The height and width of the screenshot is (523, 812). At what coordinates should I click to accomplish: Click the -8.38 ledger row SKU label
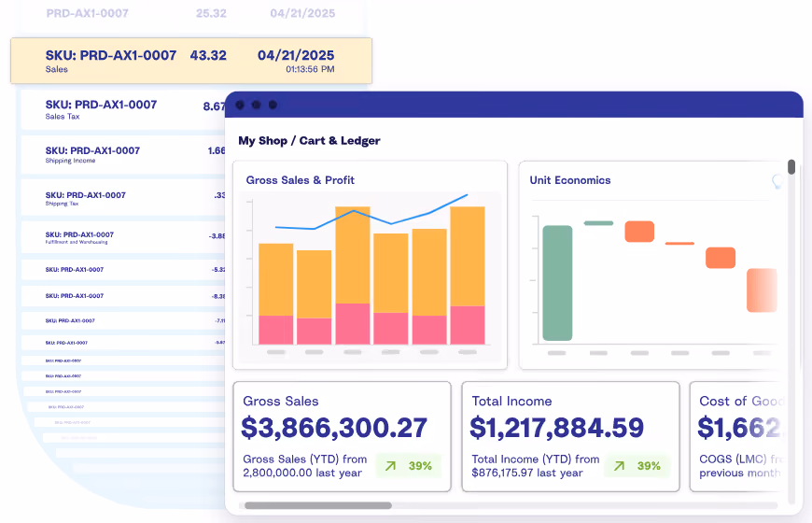pos(74,296)
